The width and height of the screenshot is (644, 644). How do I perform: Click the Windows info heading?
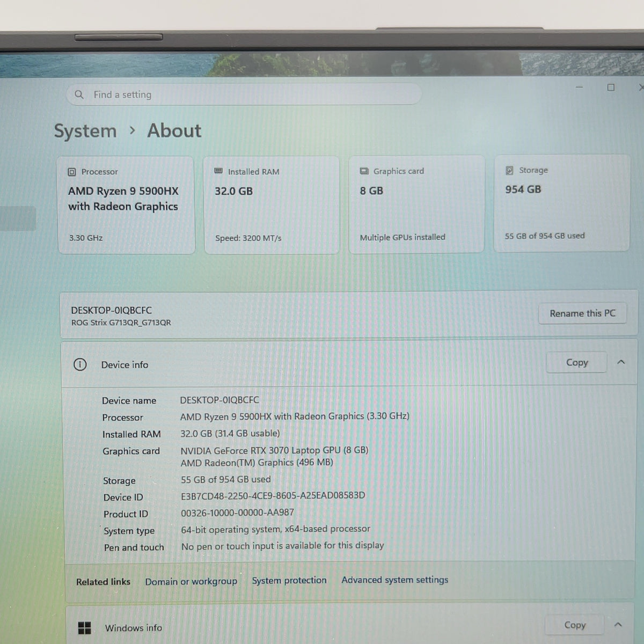tap(134, 628)
